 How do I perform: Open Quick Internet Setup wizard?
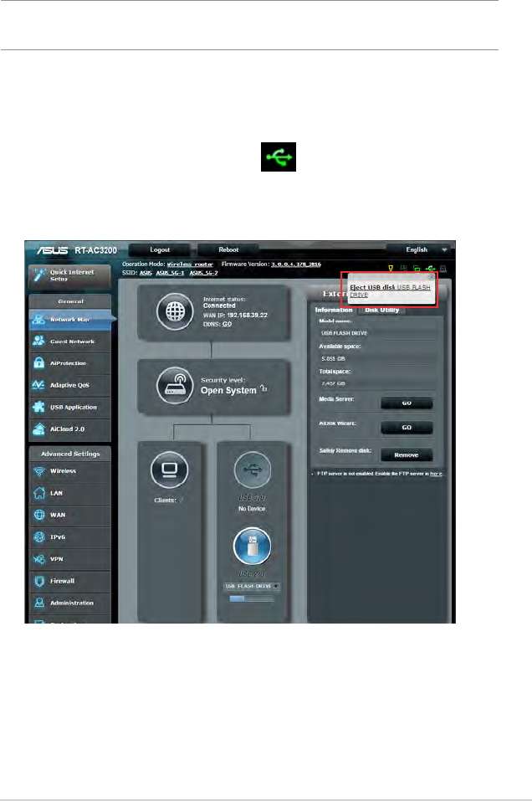point(70,276)
